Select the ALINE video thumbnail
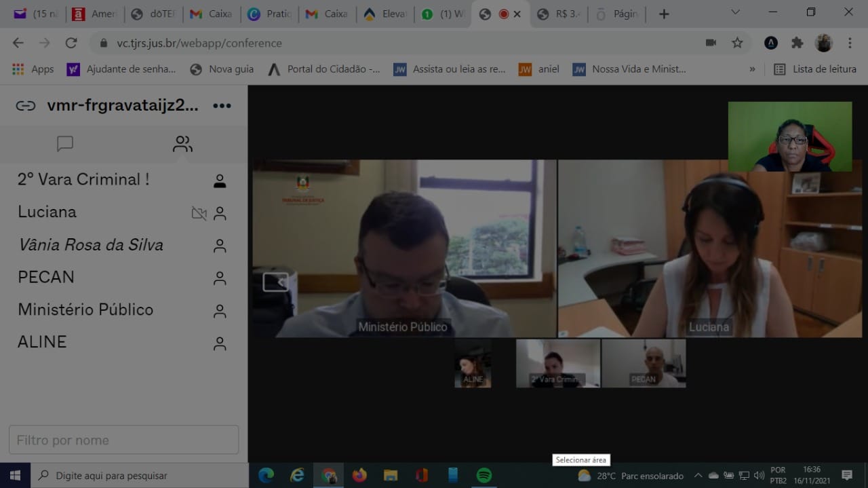Image resolution: width=868 pixels, height=488 pixels. 473,364
